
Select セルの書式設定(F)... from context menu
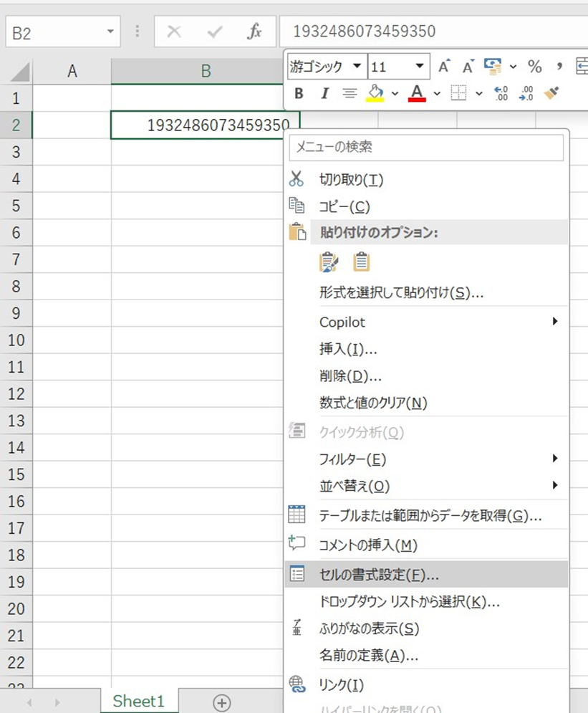pyautogui.click(x=379, y=575)
